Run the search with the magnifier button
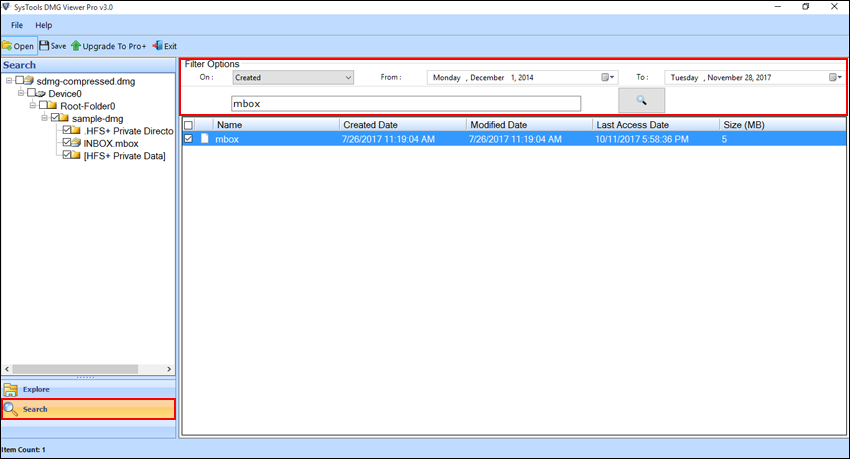850x459 pixels. pyautogui.click(x=641, y=100)
